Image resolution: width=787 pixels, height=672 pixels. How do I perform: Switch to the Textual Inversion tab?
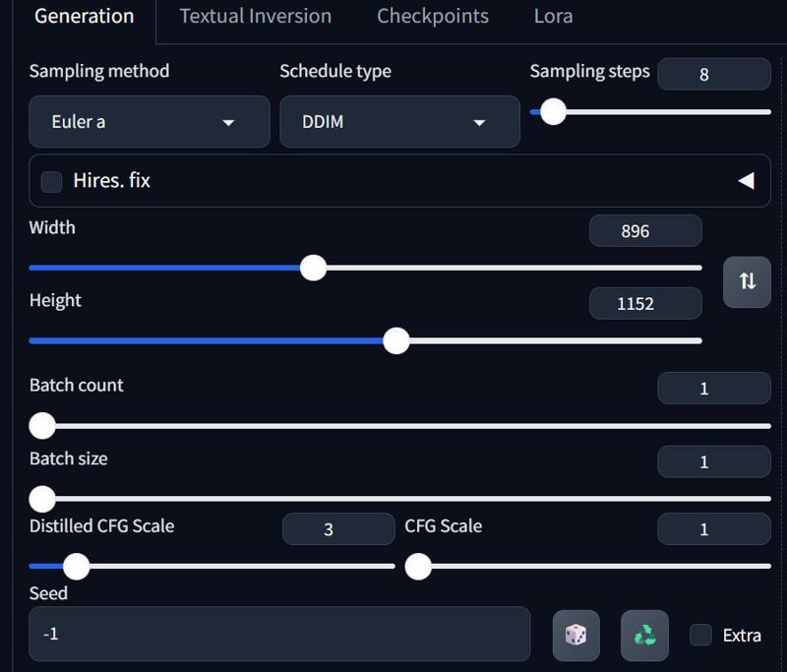click(x=256, y=17)
